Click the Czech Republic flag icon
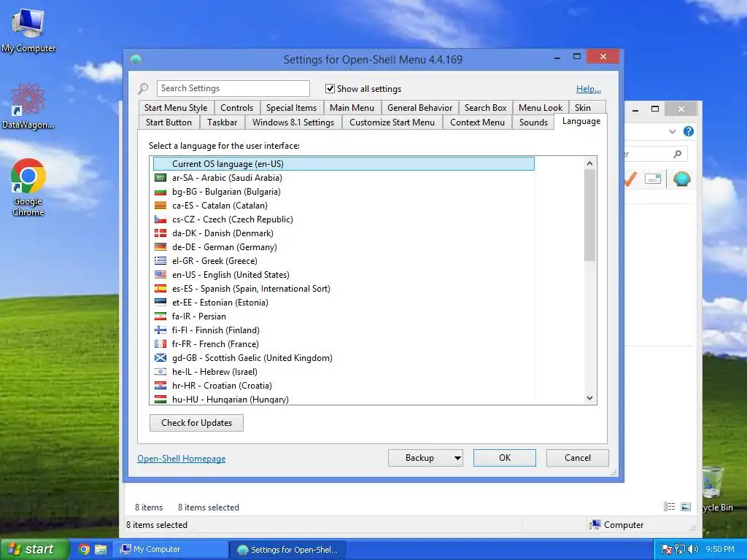The height and width of the screenshot is (560, 747). (160, 219)
